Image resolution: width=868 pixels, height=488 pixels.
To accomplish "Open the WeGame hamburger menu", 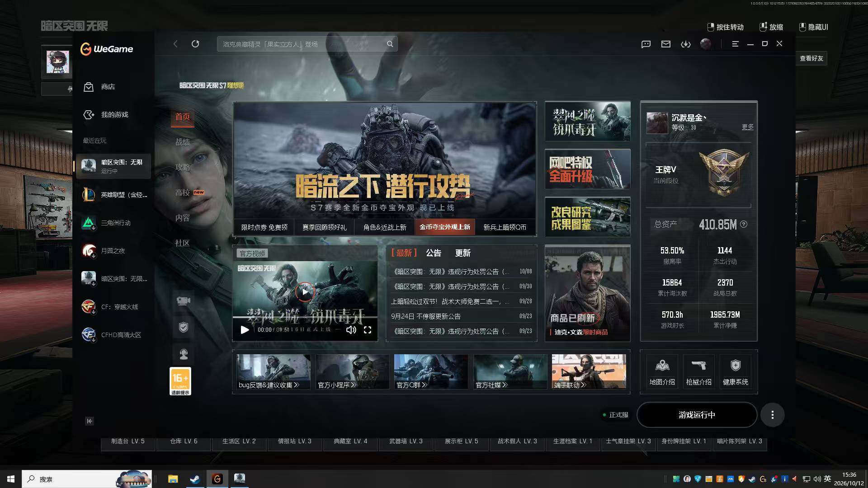I will (736, 44).
